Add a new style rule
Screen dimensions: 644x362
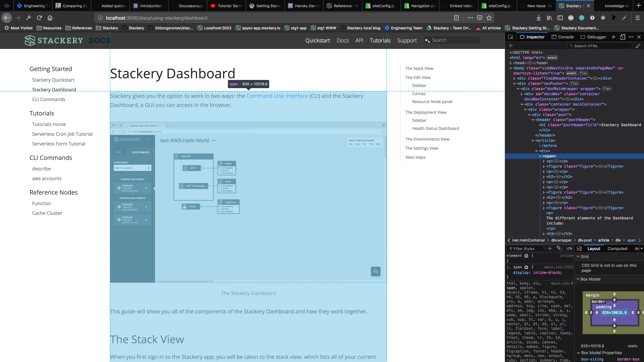click(550, 248)
